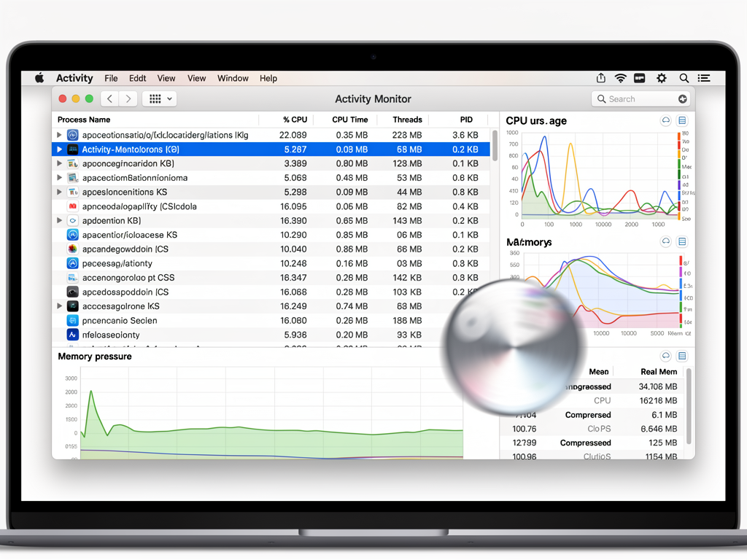Click the cloud icon in CPU usage panel
The width and height of the screenshot is (747, 560).
tap(665, 120)
